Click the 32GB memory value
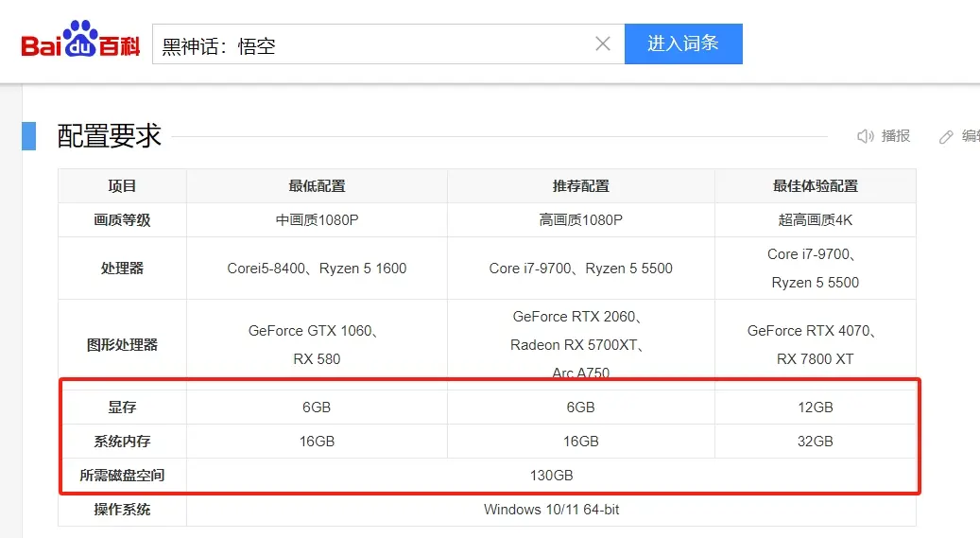Screen dimensions: 980x538 tap(815, 441)
